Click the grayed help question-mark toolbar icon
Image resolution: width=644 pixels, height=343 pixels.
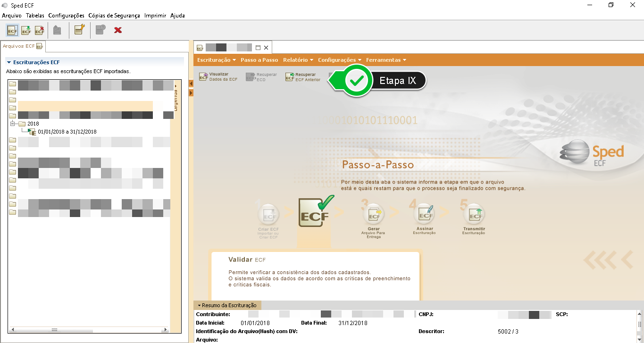(100, 30)
